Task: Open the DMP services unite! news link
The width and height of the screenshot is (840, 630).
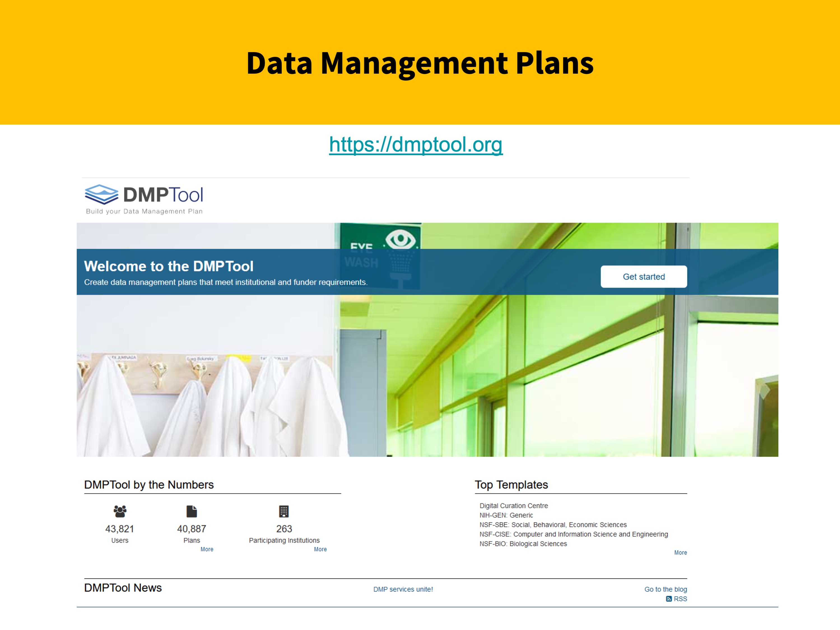Action: (403, 589)
